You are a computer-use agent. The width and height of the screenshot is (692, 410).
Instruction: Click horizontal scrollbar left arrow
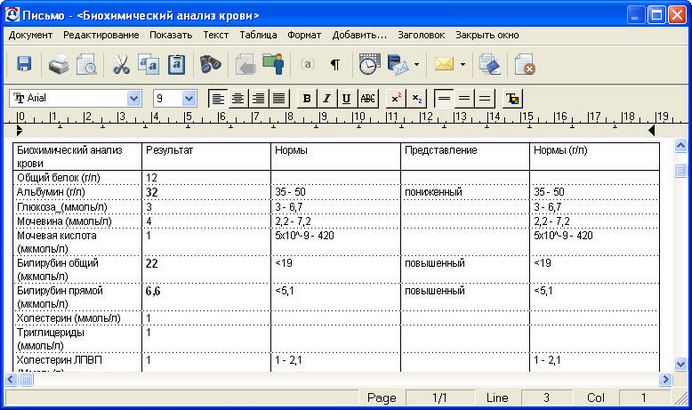tap(11, 379)
